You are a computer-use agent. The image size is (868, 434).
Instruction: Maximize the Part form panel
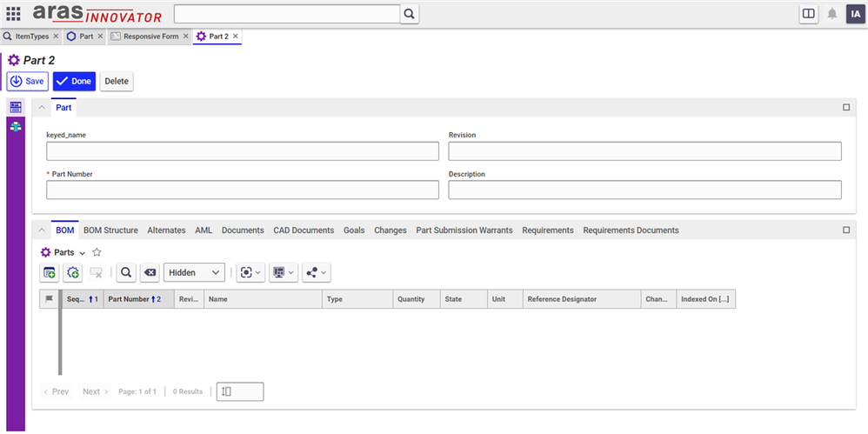point(846,108)
